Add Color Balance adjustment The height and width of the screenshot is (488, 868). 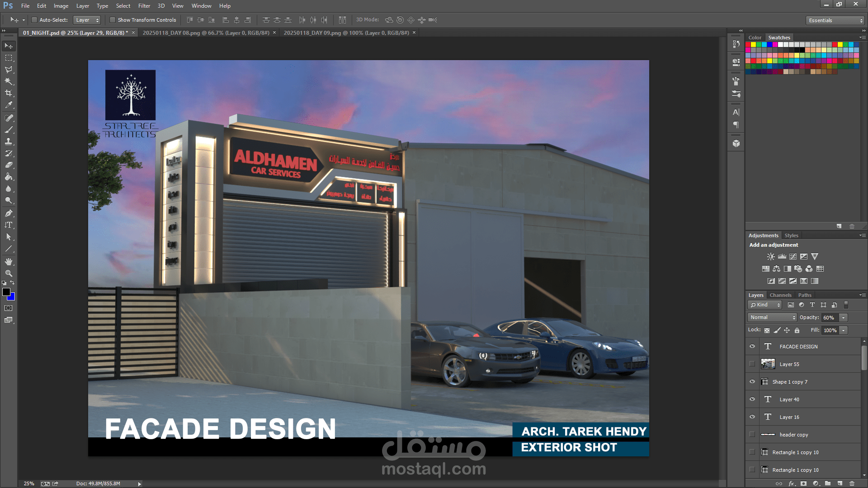(x=776, y=268)
